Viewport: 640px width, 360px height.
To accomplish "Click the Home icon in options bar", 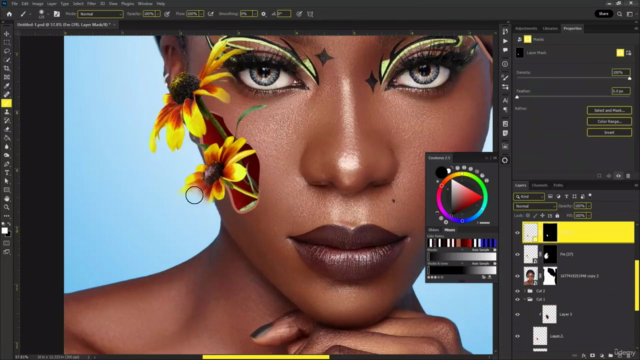I will [x=9, y=14].
